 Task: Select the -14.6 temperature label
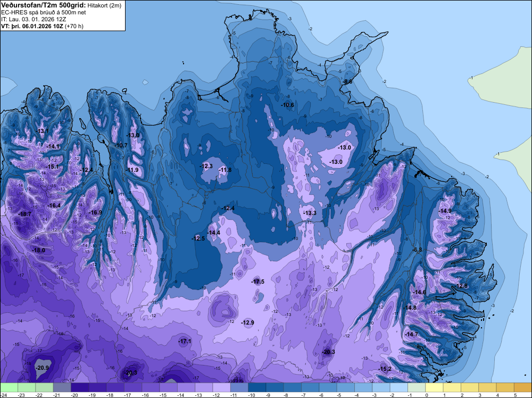419,292
